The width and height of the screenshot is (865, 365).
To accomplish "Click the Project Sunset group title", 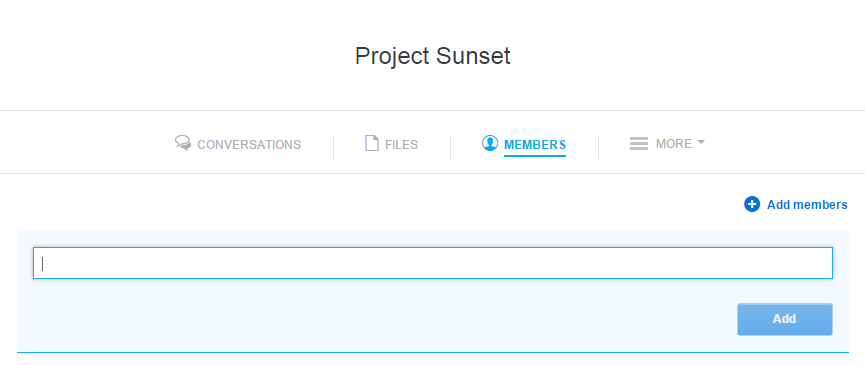I will (432, 56).
